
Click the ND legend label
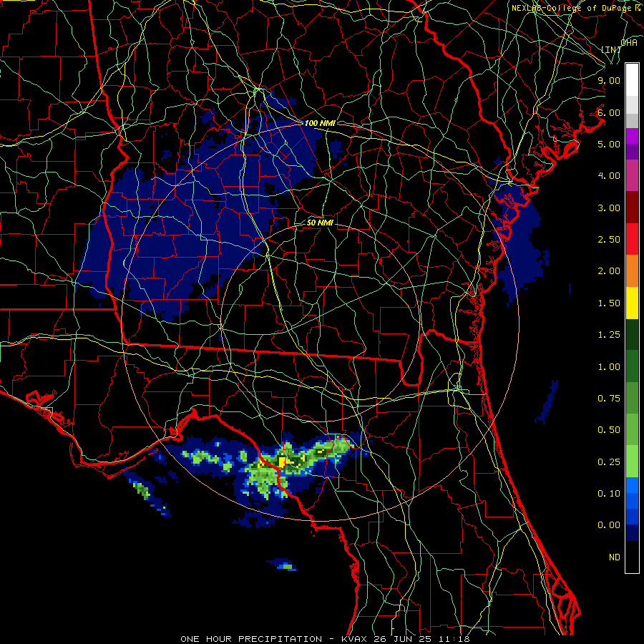pos(615,557)
